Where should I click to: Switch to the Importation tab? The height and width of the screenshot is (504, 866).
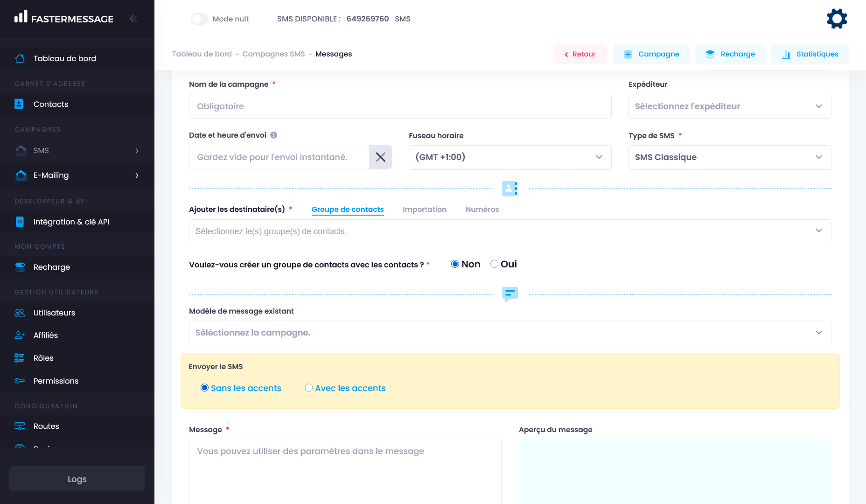[424, 210]
